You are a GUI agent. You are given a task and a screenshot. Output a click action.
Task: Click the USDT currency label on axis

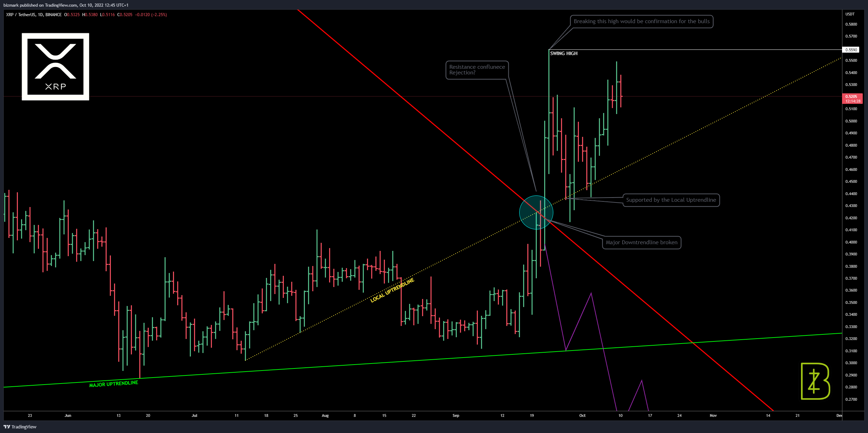pyautogui.click(x=850, y=14)
